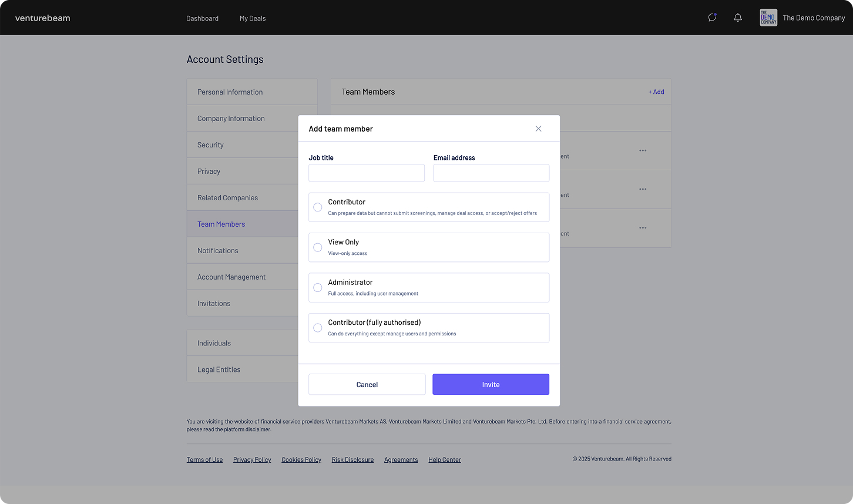Focus the Email address input field

click(x=491, y=173)
